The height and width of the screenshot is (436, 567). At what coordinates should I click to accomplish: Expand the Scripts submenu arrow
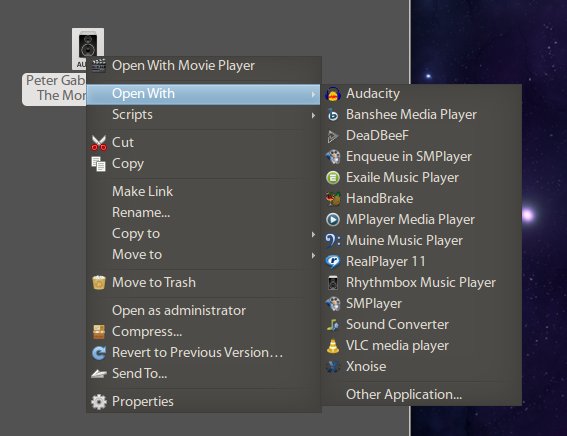click(313, 115)
